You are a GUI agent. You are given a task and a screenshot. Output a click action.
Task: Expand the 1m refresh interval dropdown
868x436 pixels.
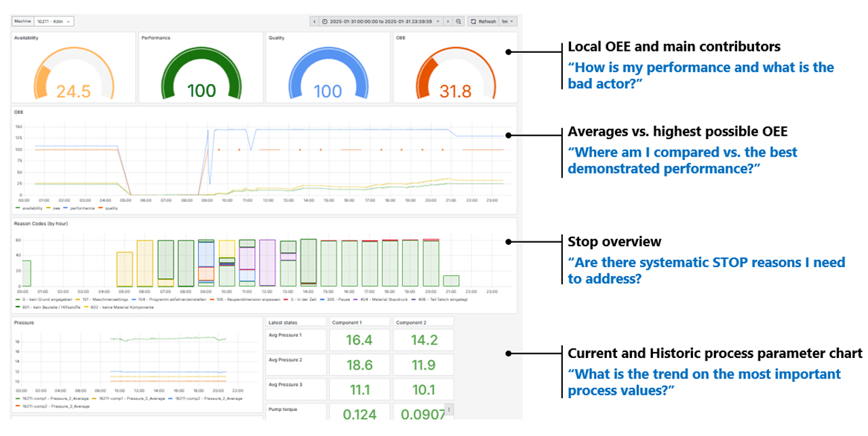click(x=509, y=22)
